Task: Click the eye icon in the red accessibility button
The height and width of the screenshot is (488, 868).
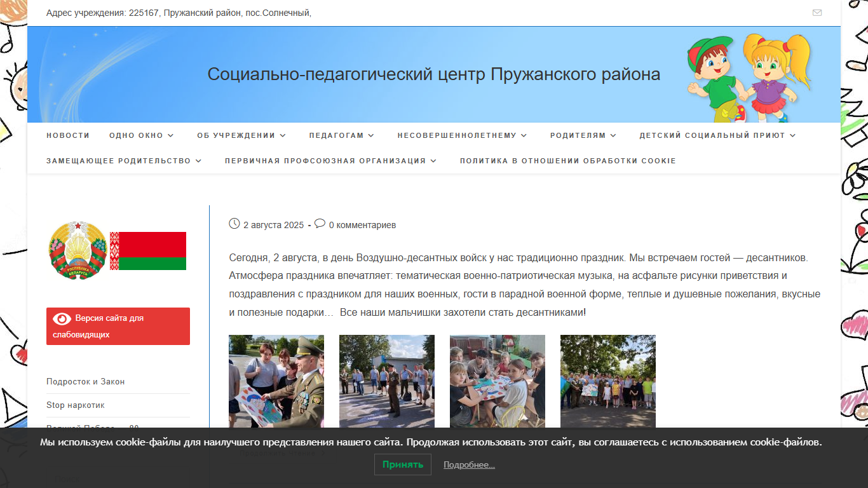Action: pos(62,318)
